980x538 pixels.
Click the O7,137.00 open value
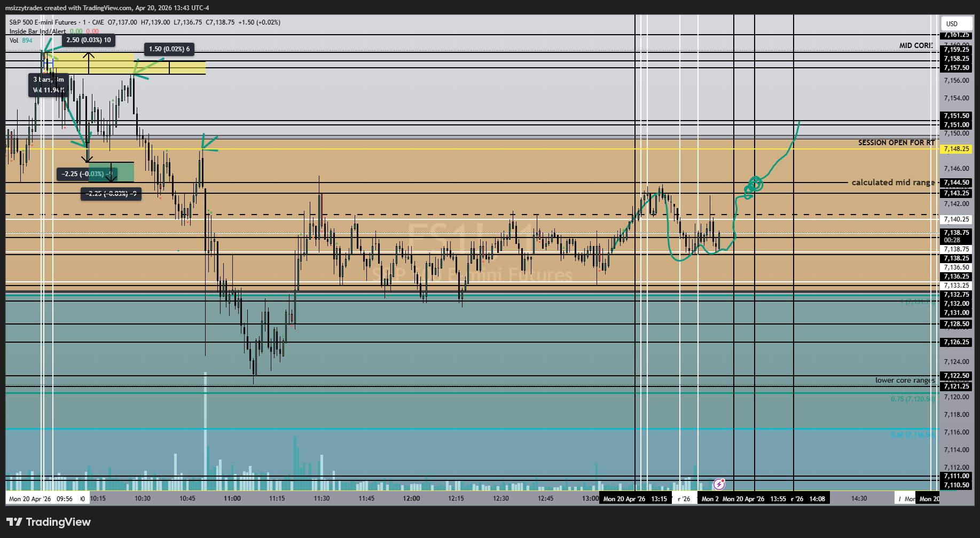[x=122, y=22]
